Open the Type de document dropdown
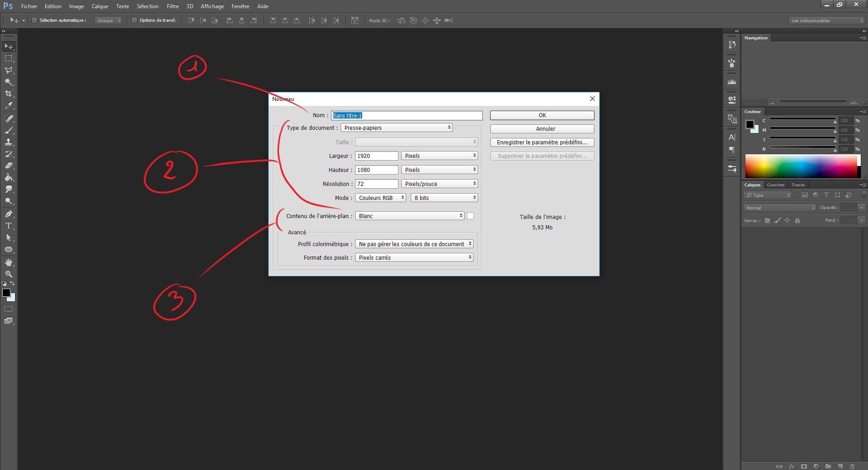868x470 pixels. [396, 128]
